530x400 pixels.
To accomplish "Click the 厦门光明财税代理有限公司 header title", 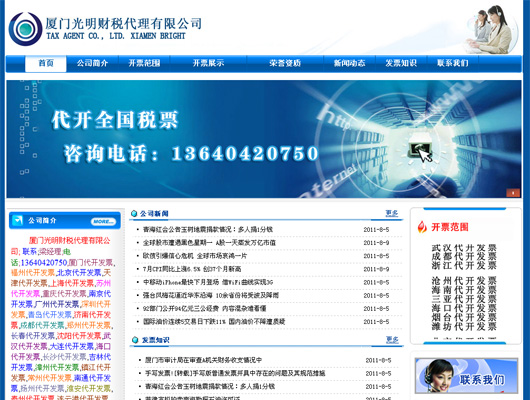I will (124, 23).
